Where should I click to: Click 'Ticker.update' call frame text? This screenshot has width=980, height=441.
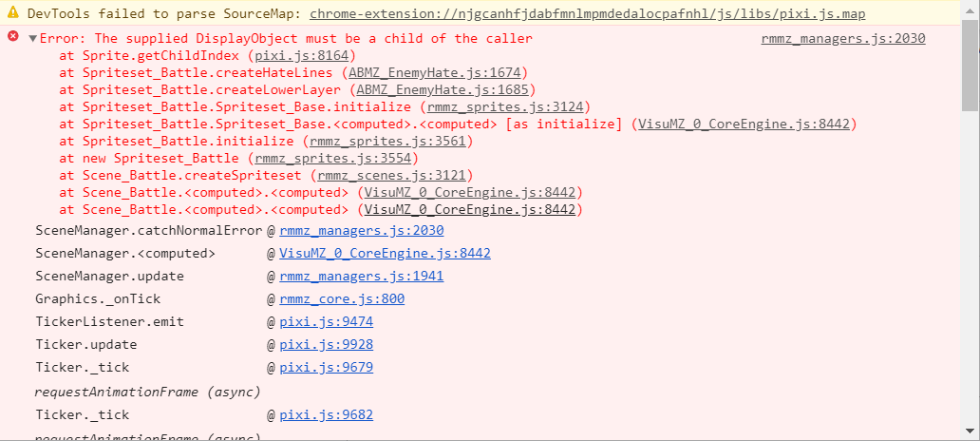point(86,345)
